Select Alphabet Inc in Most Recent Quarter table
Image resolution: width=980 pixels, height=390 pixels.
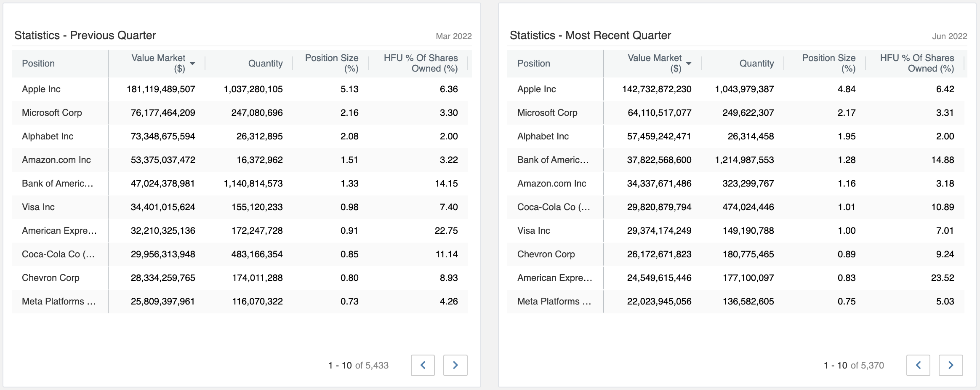(x=543, y=136)
